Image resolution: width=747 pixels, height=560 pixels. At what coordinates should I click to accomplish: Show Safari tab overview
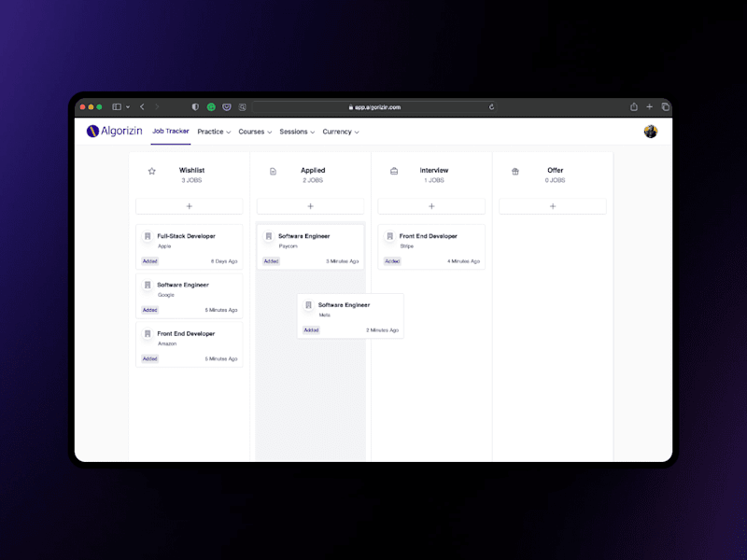(665, 106)
